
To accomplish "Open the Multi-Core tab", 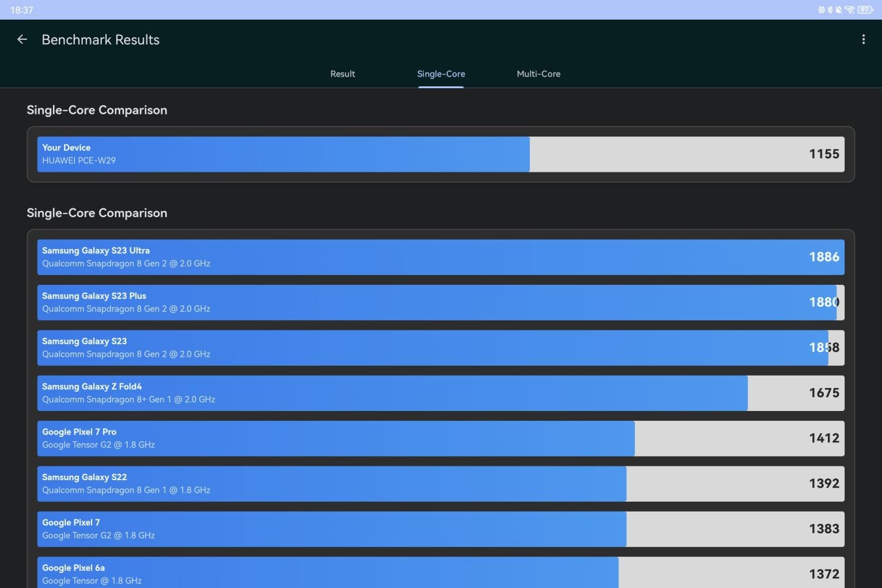I will (x=538, y=74).
